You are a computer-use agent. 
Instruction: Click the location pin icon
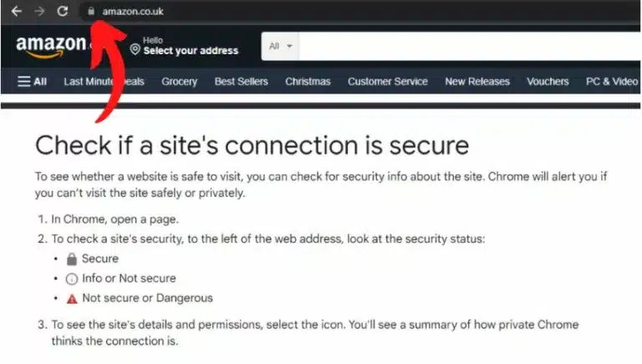(x=135, y=49)
